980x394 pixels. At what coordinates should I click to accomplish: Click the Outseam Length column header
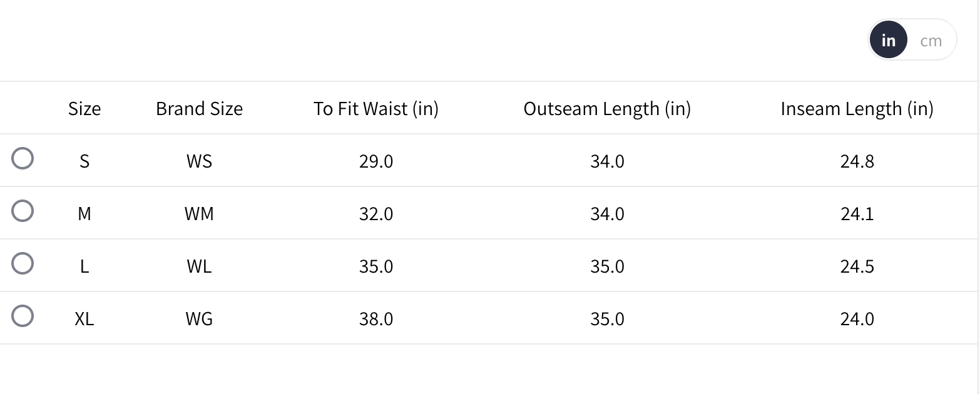607,109
